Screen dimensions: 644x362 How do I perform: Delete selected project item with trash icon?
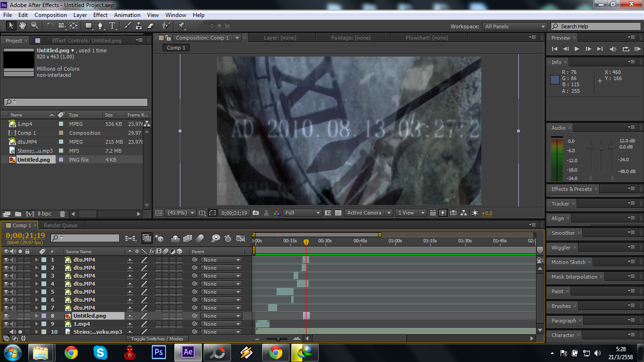(x=62, y=214)
